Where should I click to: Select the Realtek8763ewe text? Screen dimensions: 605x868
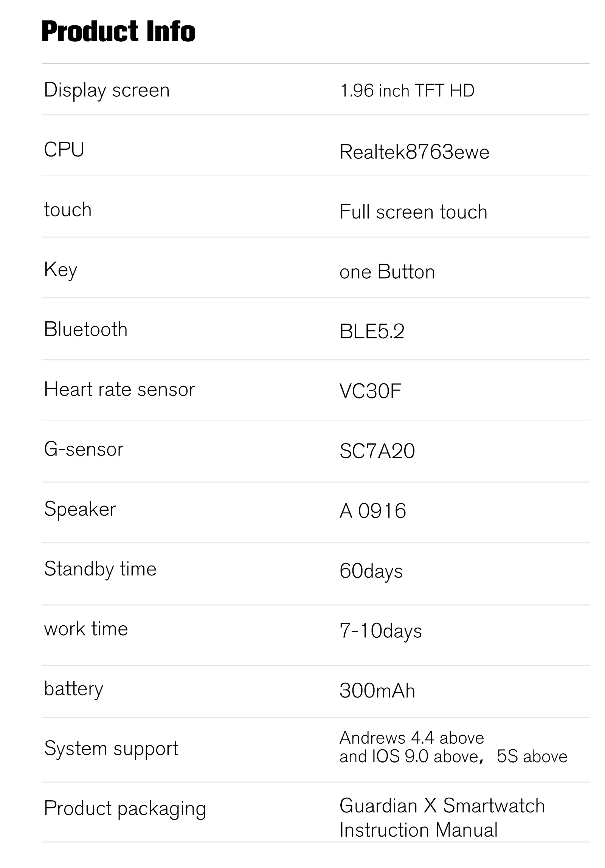point(414,152)
